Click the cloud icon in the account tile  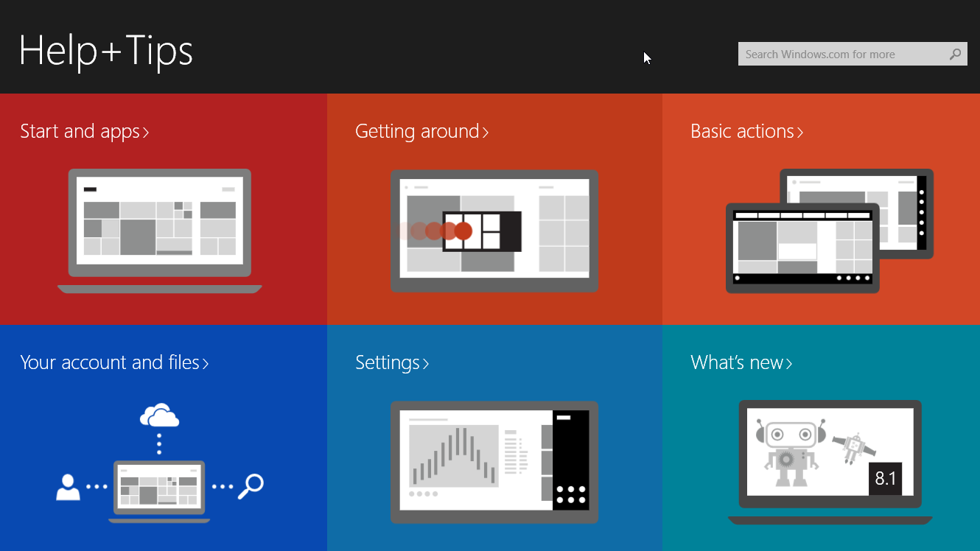pyautogui.click(x=159, y=417)
